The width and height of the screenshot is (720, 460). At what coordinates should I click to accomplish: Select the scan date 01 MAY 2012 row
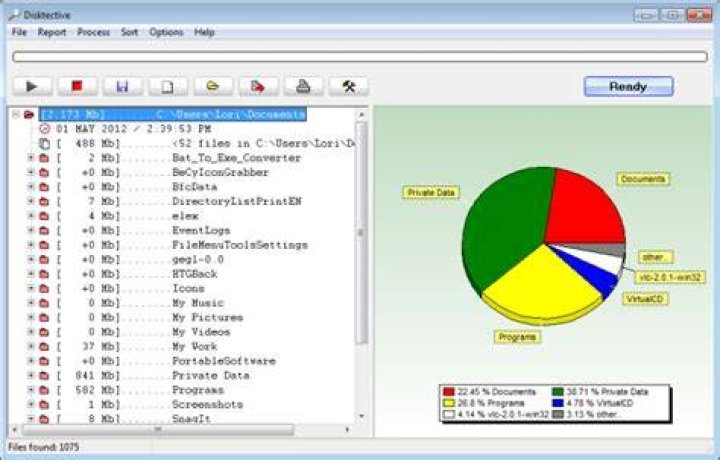click(x=134, y=129)
